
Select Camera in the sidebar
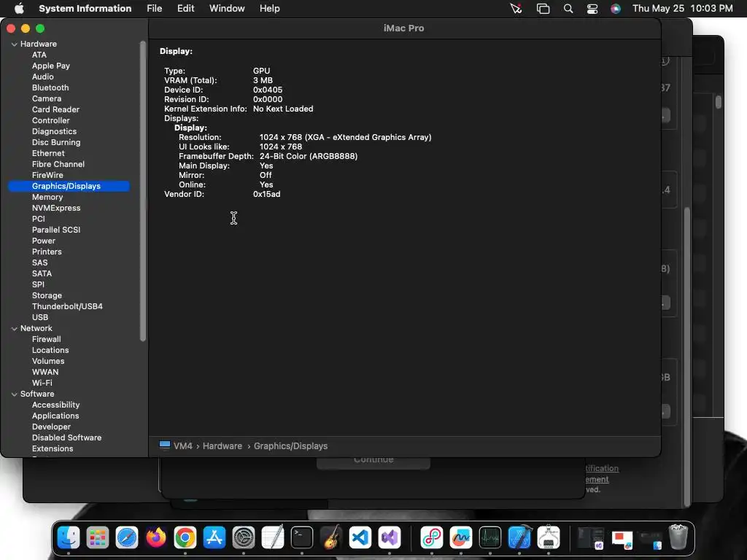(47, 98)
